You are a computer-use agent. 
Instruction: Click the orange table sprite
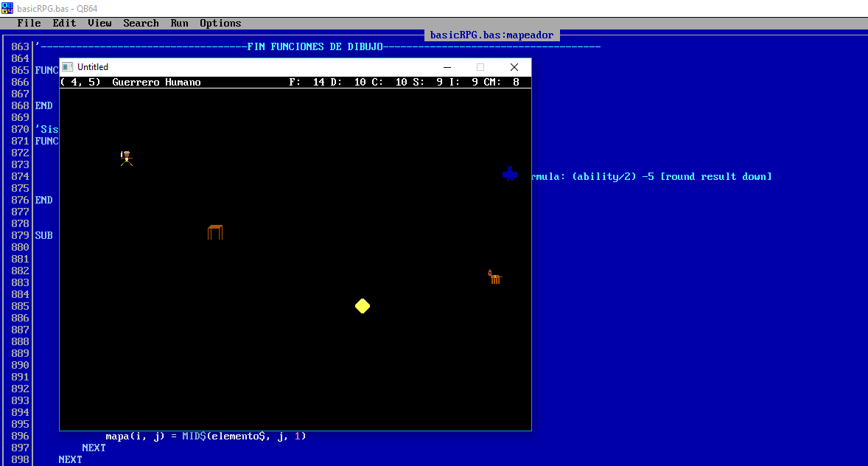tap(214, 232)
